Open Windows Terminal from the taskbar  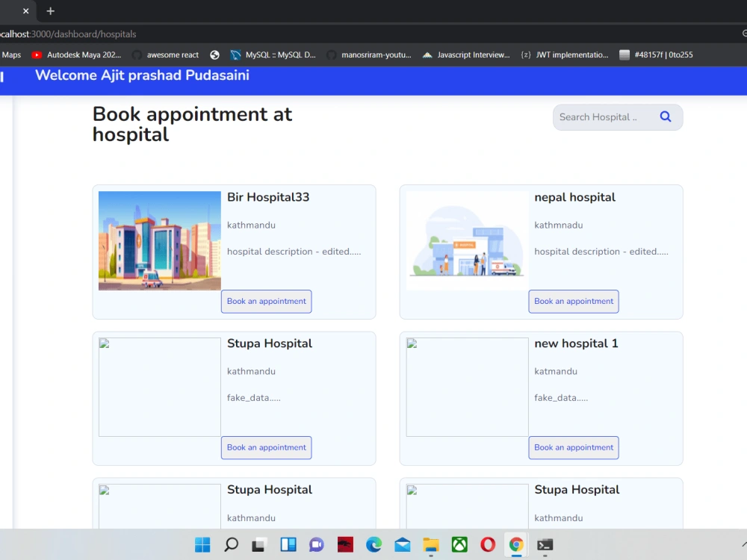[545, 544]
